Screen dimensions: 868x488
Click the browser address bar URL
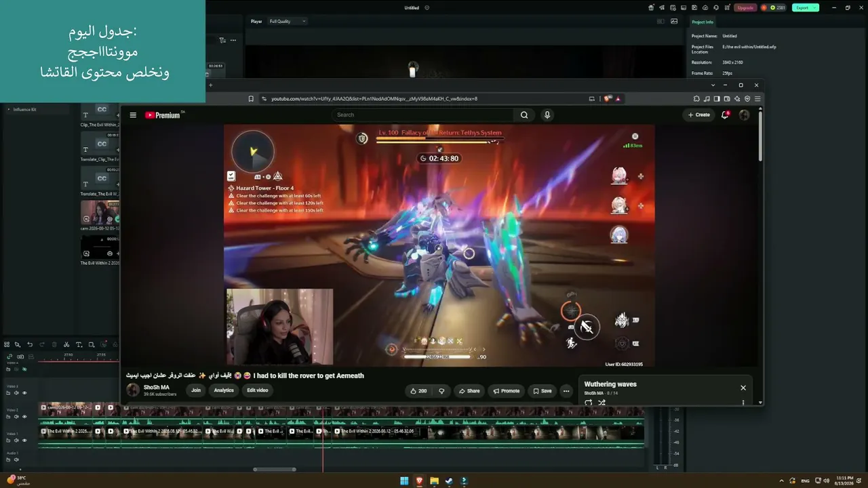(x=374, y=99)
